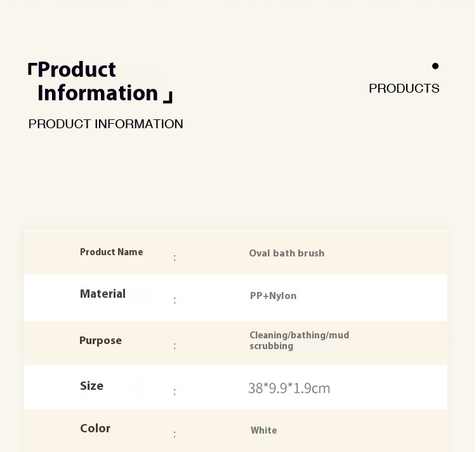Click the White color value
Image resolution: width=476 pixels, height=452 pixels.
[x=263, y=430]
